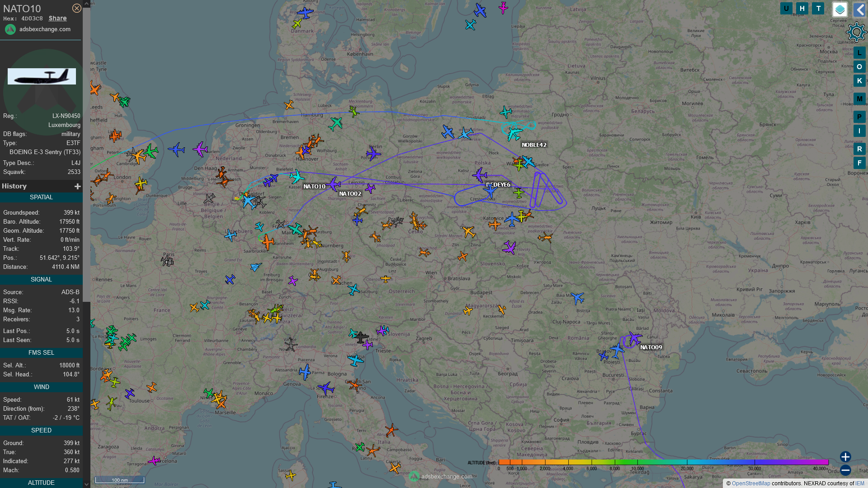Screen dimensions: 868x488
Task: Click the E-3 Sentry aircraft silhouette thumbnail
Action: (42, 76)
